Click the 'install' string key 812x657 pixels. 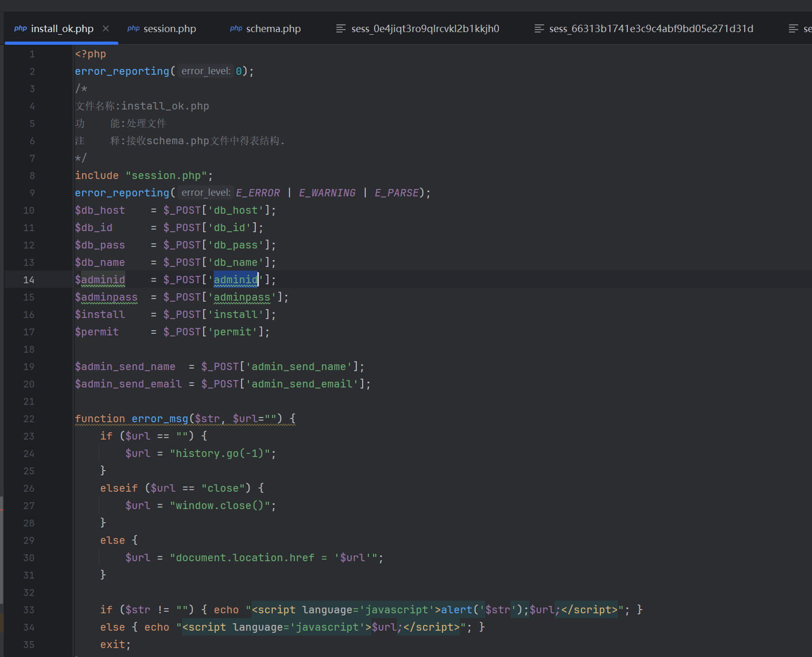236,314
